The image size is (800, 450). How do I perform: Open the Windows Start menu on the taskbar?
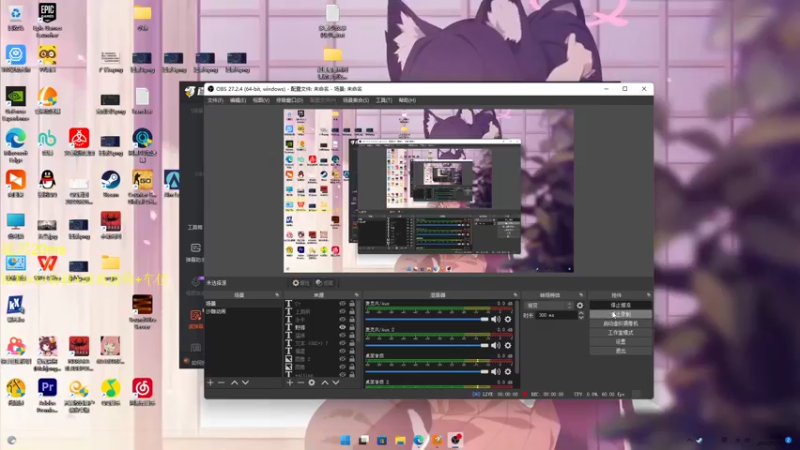[345, 440]
